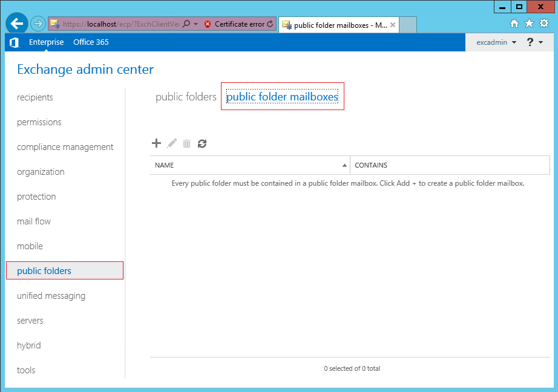Click the Refresh list icon
This screenshot has width=558, height=392.
click(x=202, y=143)
